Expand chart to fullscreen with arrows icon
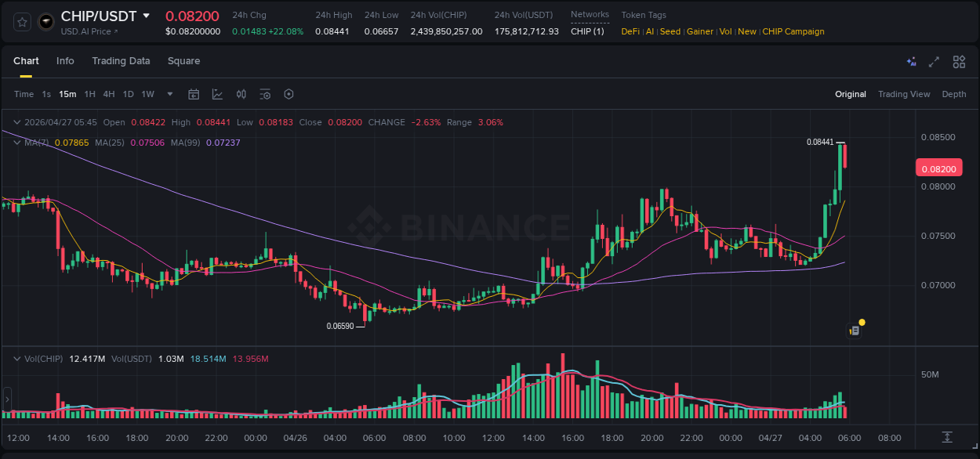The height and width of the screenshot is (459, 980). point(934,62)
